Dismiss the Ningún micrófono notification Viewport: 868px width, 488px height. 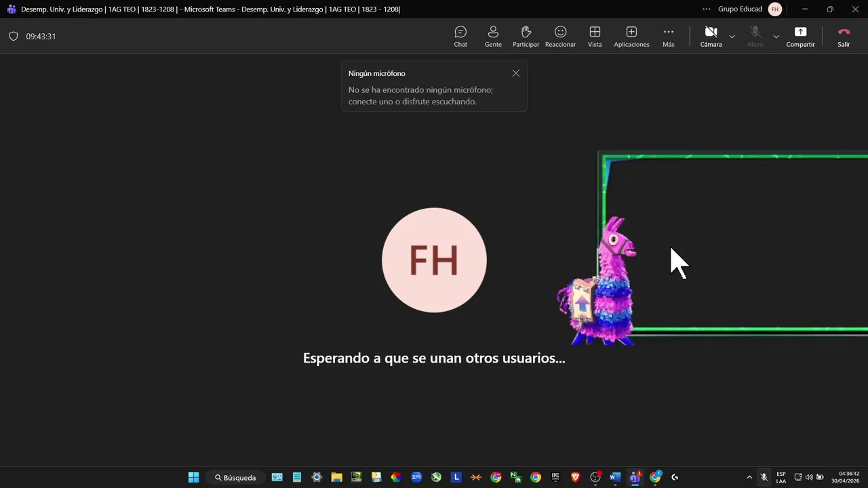516,73
